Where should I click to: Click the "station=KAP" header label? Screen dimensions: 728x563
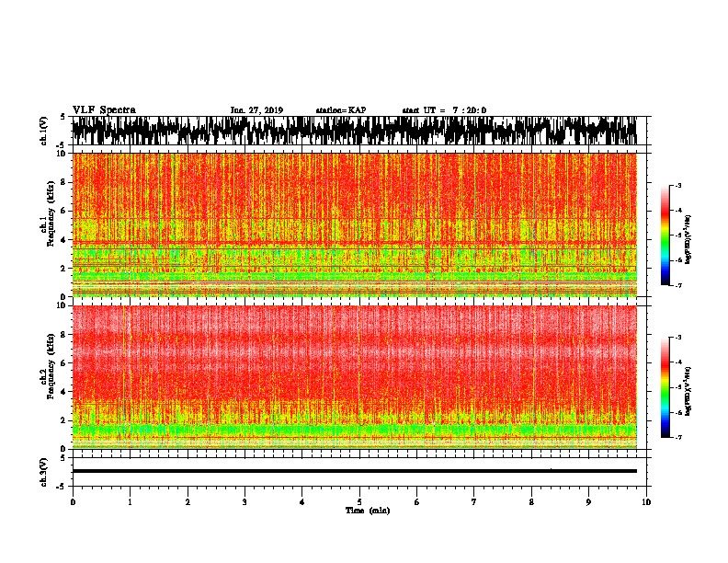(341, 110)
